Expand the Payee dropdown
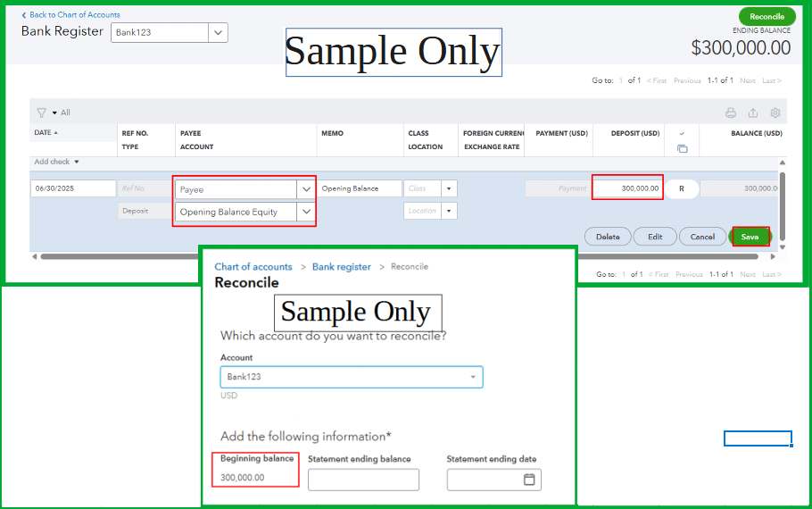 coord(306,189)
